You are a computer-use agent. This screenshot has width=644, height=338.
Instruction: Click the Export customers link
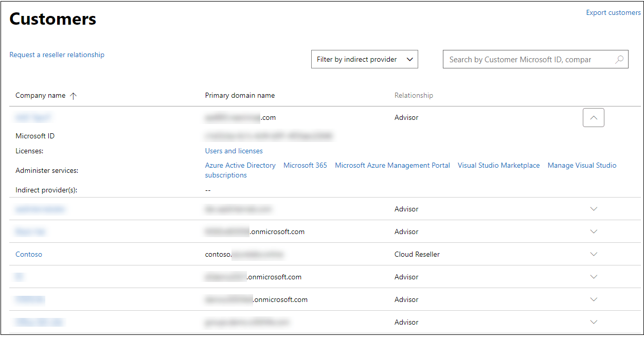[613, 13]
